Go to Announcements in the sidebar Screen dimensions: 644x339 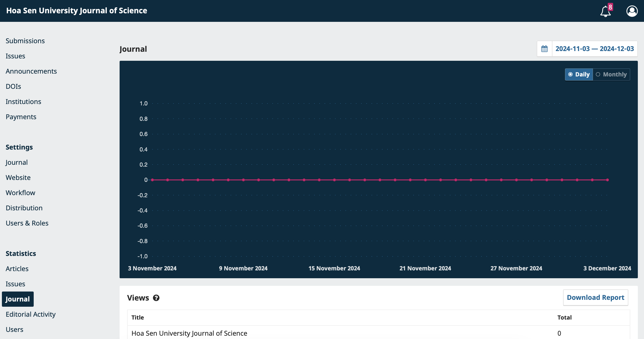(31, 71)
